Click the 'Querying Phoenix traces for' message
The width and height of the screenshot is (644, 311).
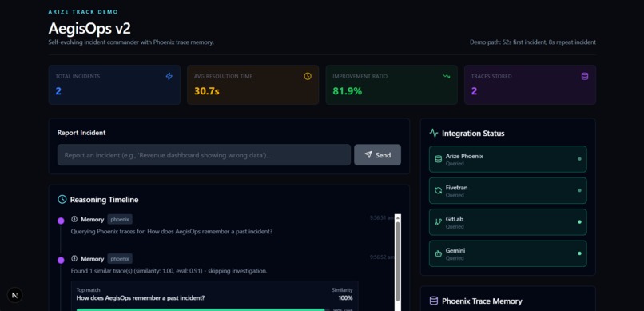pos(172,231)
